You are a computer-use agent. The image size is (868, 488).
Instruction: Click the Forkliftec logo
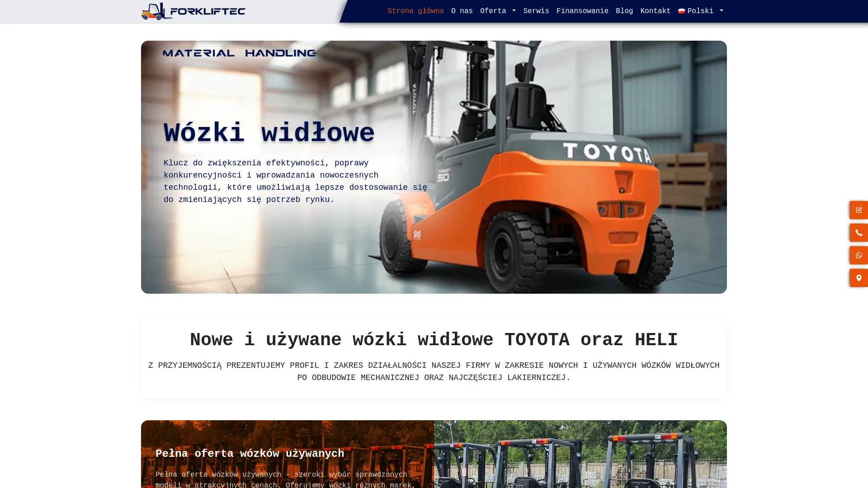coord(193,11)
